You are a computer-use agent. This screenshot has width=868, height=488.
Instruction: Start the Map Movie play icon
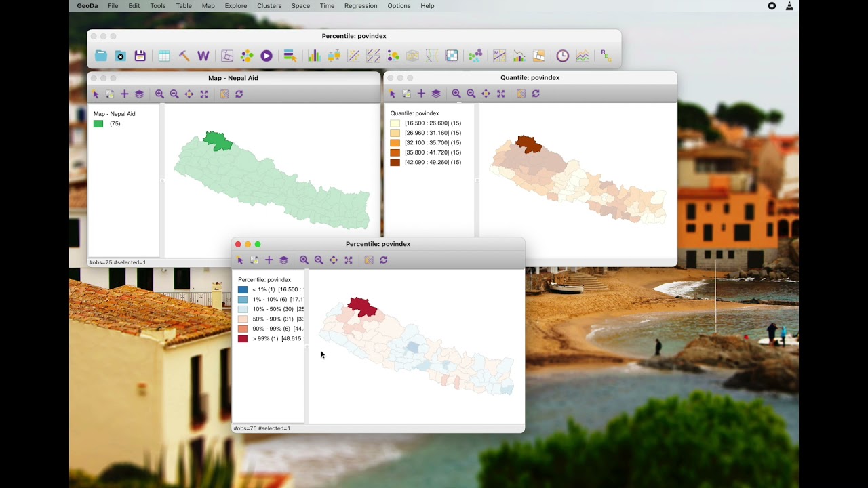pyautogui.click(x=267, y=56)
